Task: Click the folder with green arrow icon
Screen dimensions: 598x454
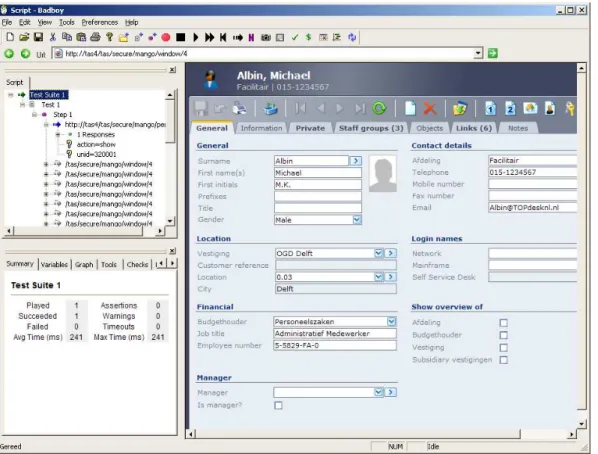Action: pyautogui.click(x=460, y=109)
